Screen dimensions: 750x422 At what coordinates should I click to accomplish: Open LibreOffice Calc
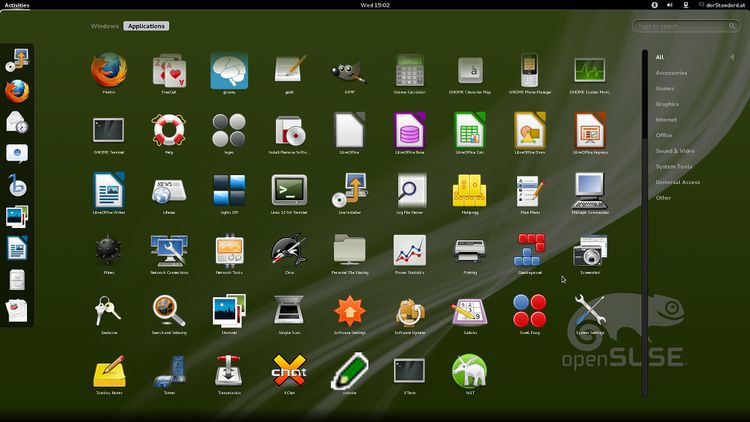469,130
